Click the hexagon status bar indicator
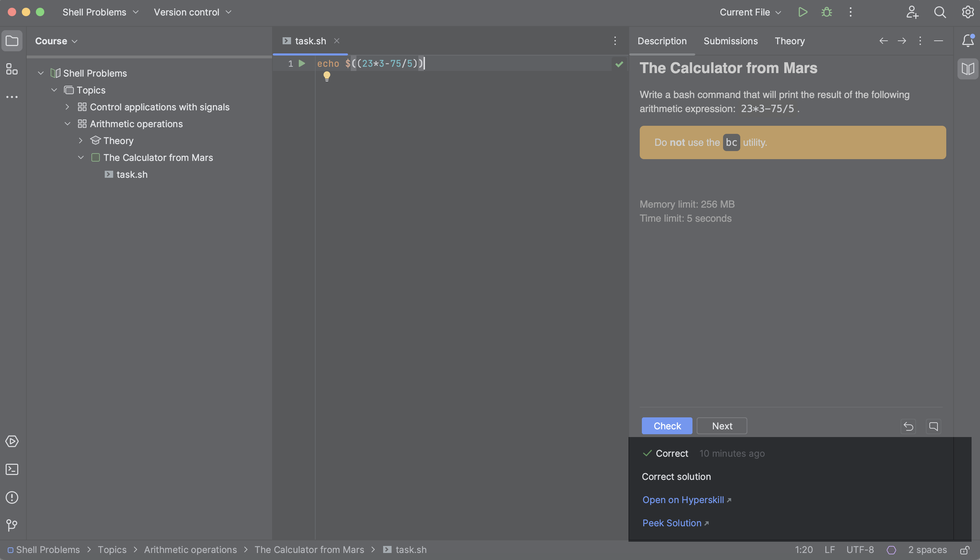 coord(891,550)
